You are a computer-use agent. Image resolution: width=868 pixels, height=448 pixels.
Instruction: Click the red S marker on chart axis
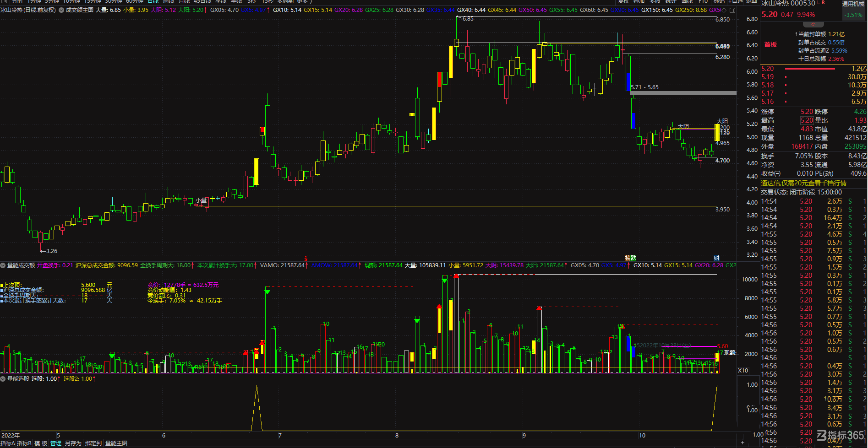pyautogui.click(x=306, y=259)
